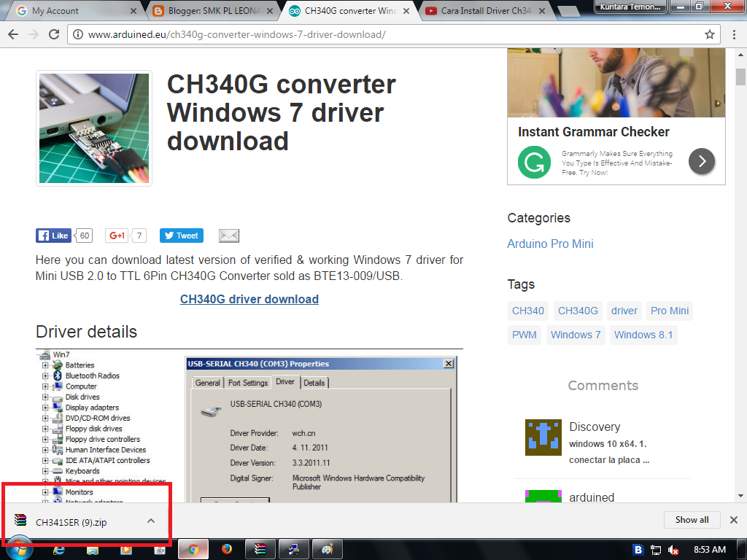Click the CH340G converter photo thumbnail
Image resolution: width=747 pixels, height=560 pixels.
coord(94,128)
